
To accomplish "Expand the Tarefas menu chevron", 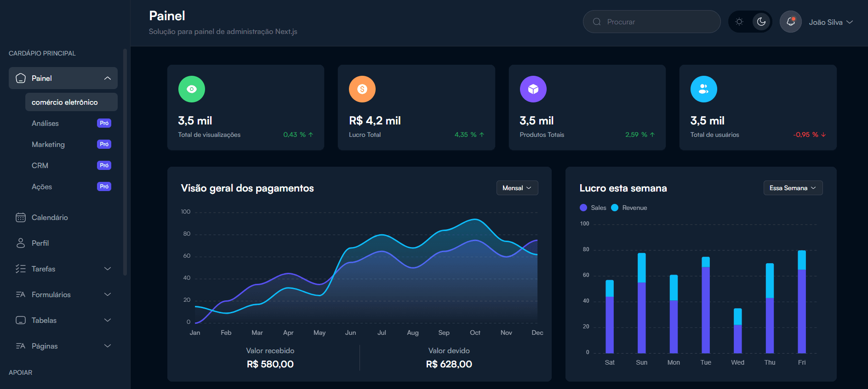I will coord(108,269).
